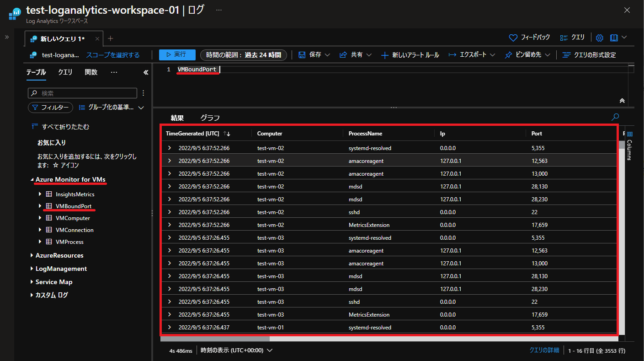
Task: Open the エクスポート dropdown
Action: point(472,55)
